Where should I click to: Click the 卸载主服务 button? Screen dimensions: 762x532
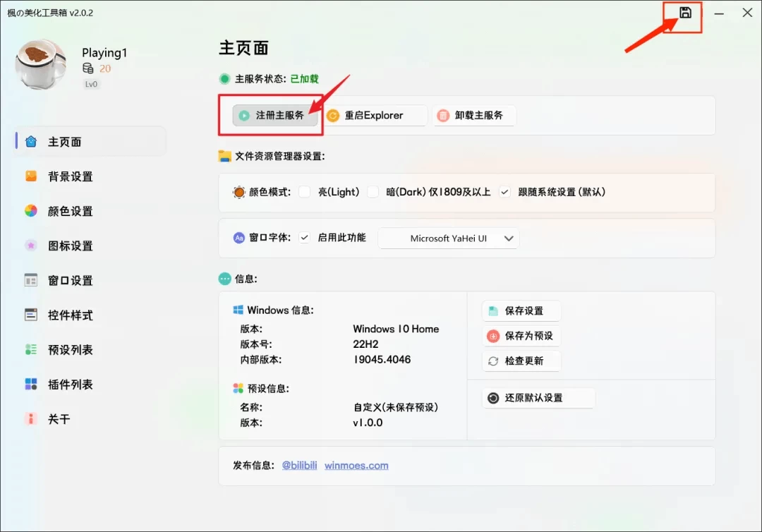[474, 116]
